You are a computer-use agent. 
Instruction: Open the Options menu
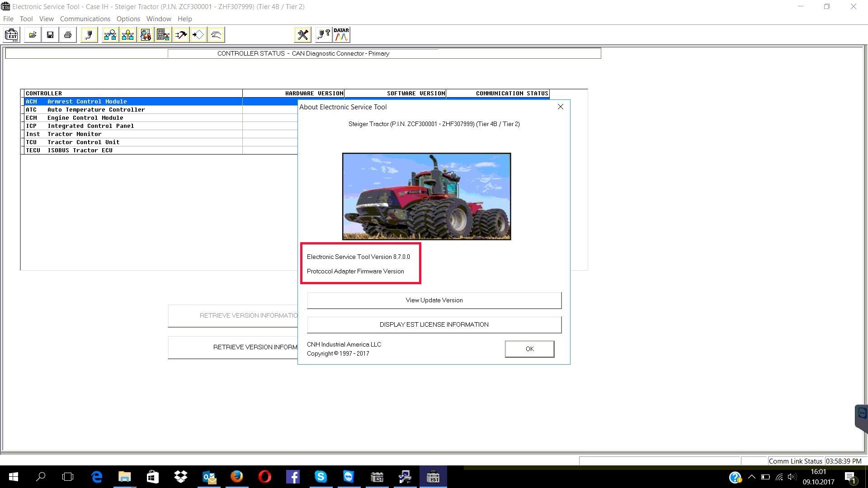pos(128,19)
